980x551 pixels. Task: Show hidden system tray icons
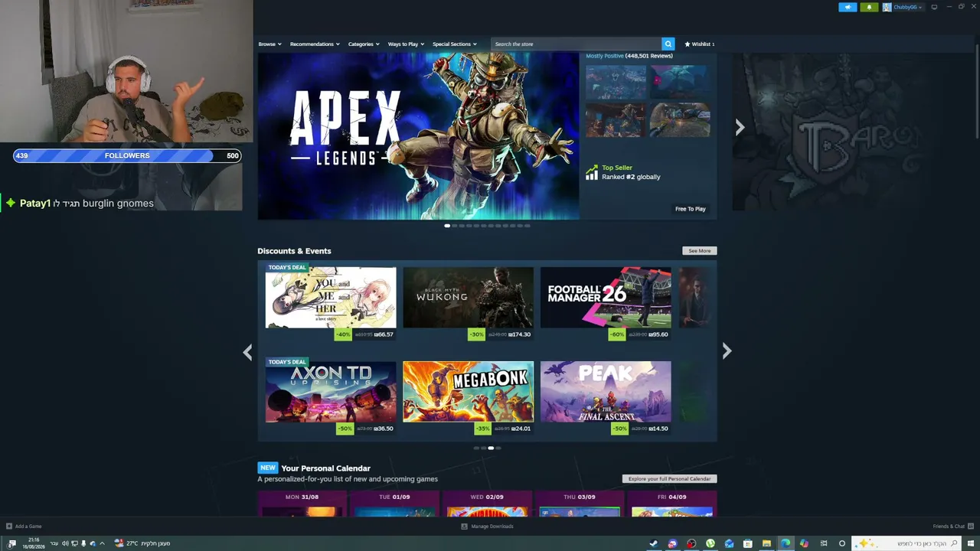coord(102,543)
